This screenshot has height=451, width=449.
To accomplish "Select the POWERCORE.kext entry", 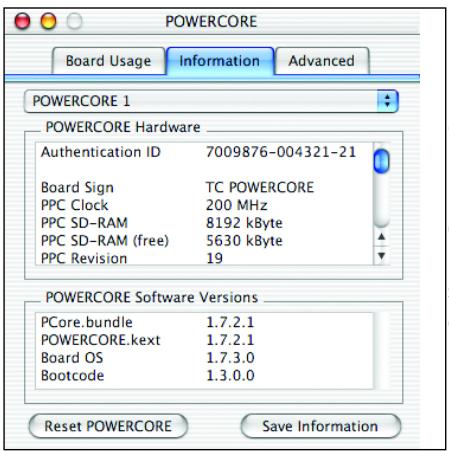I will point(101,340).
